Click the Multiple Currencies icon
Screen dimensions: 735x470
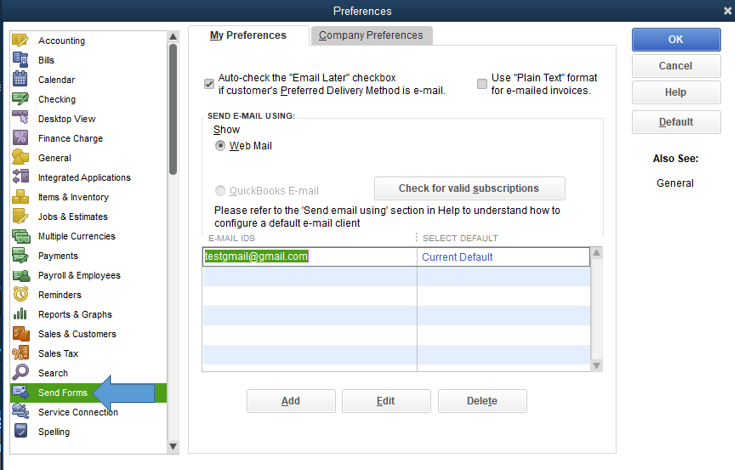pos(20,236)
